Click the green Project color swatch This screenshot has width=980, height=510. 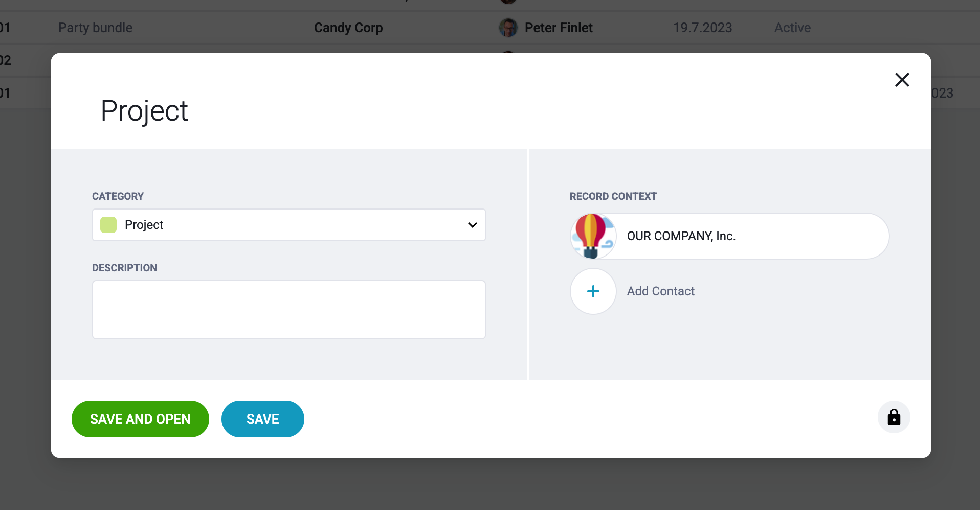pyautogui.click(x=108, y=225)
